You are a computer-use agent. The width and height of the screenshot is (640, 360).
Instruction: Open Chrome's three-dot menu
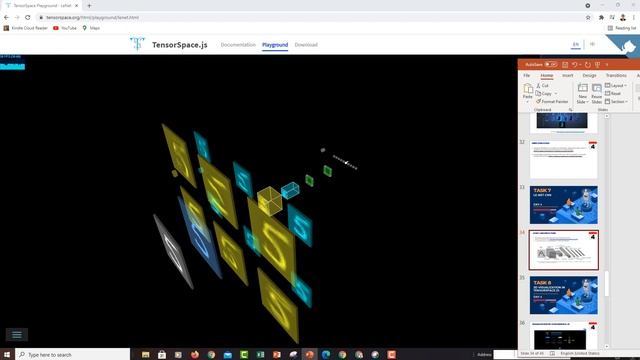click(x=634, y=18)
